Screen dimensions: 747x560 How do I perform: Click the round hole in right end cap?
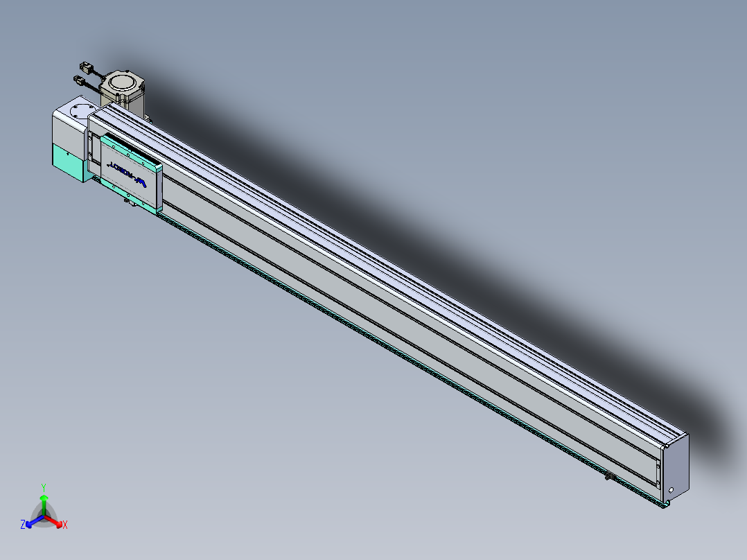[x=671, y=490]
